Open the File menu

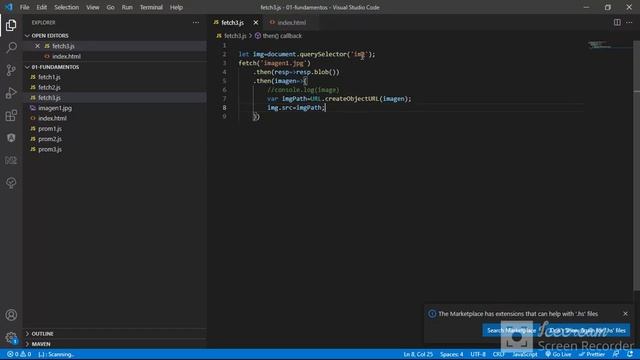(24, 7)
